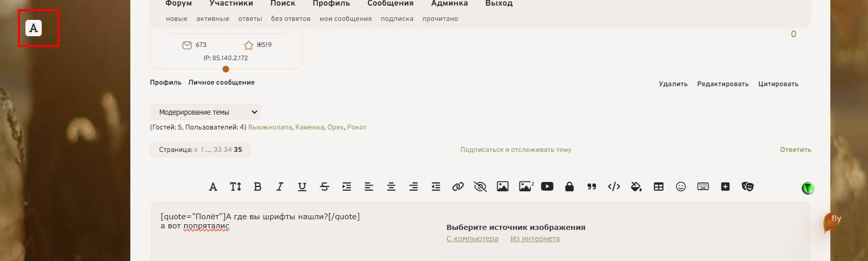Open the text size tool
Image resolution: width=868 pixels, height=261 pixels.
point(235,187)
